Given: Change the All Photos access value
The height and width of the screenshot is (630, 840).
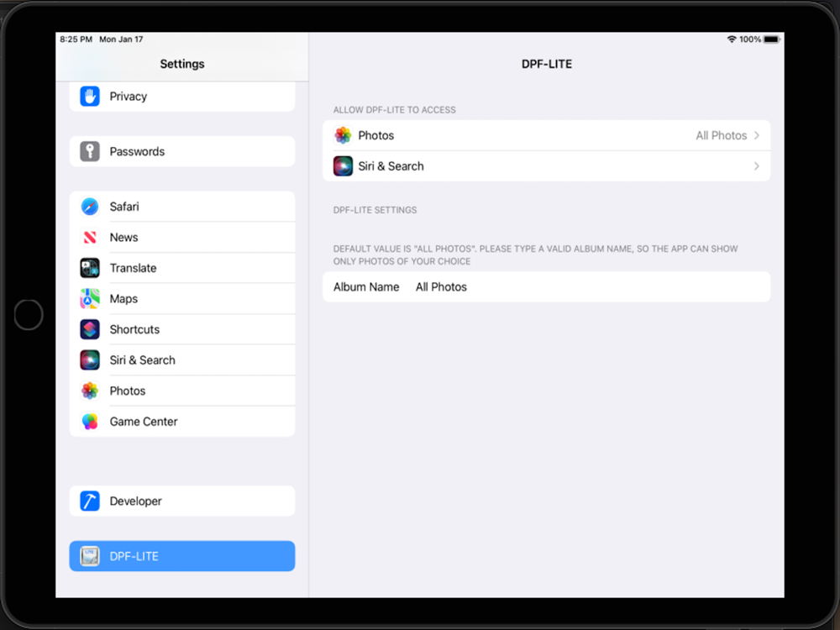Looking at the screenshot, I should [x=721, y=135].
